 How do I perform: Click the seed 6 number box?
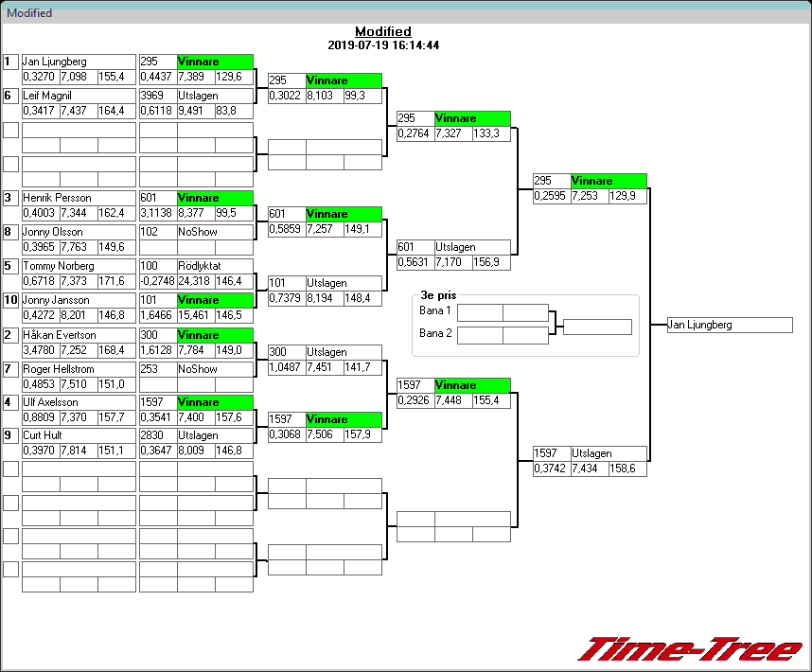(x=10, y=96)
